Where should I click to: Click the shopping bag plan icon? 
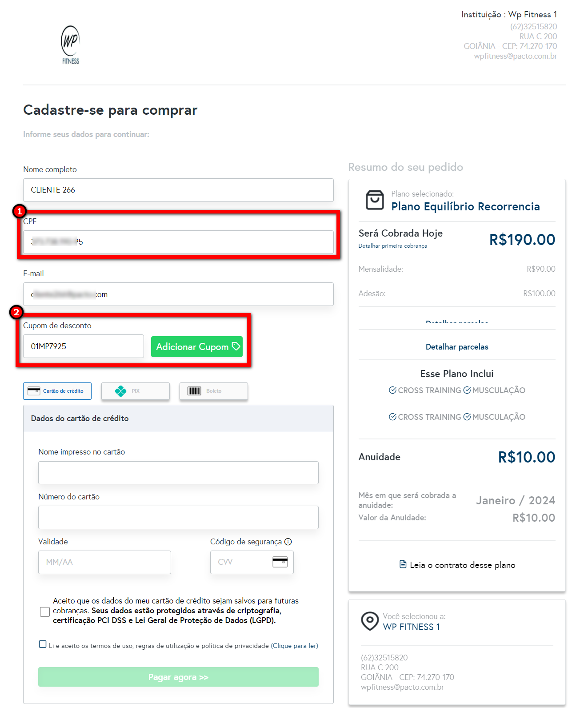(x=374, y=200)
